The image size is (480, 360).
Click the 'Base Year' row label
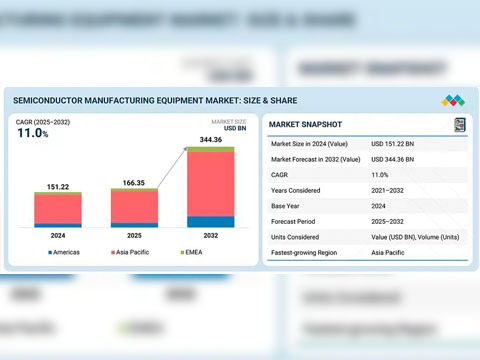[x=285, y=206]
